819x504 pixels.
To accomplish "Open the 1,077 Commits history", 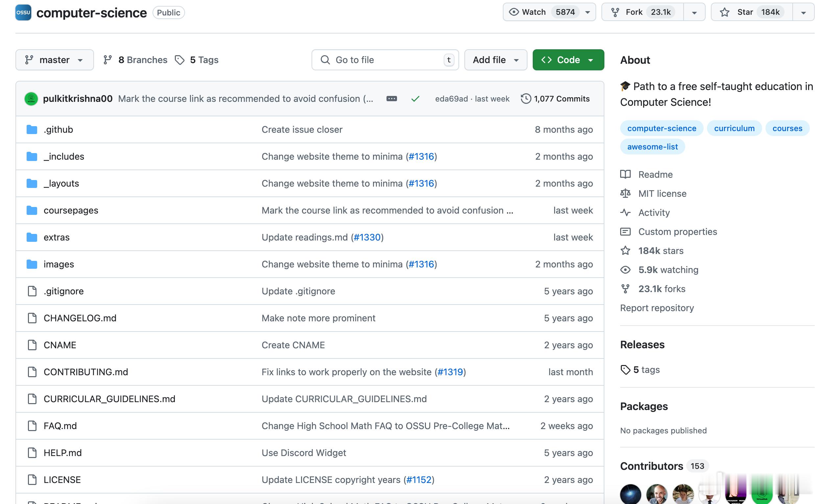I will (x=555, y=99).
